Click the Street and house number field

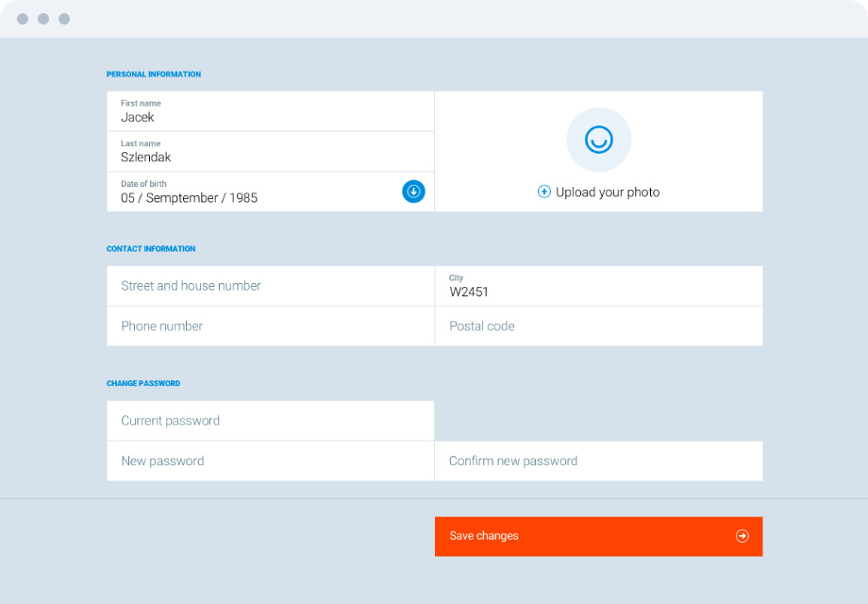pyautogui.click(x=271, y=286)
